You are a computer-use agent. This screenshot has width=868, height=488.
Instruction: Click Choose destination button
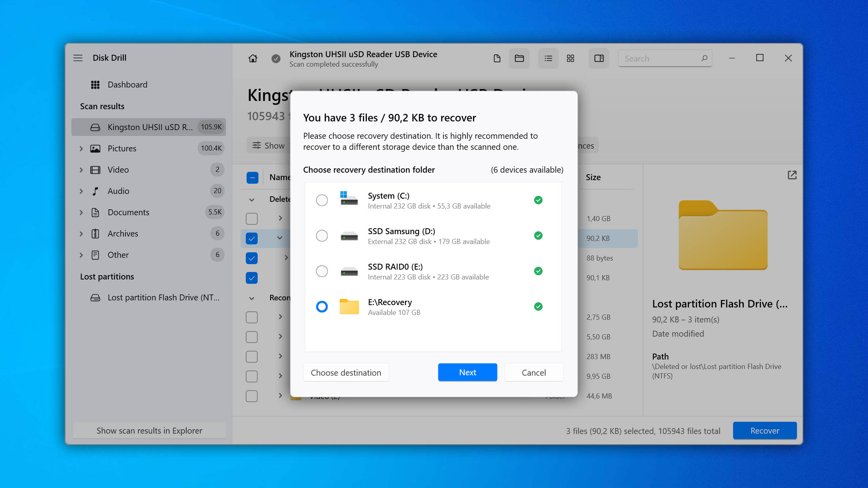pyautogui.click(x=346, y=373)
